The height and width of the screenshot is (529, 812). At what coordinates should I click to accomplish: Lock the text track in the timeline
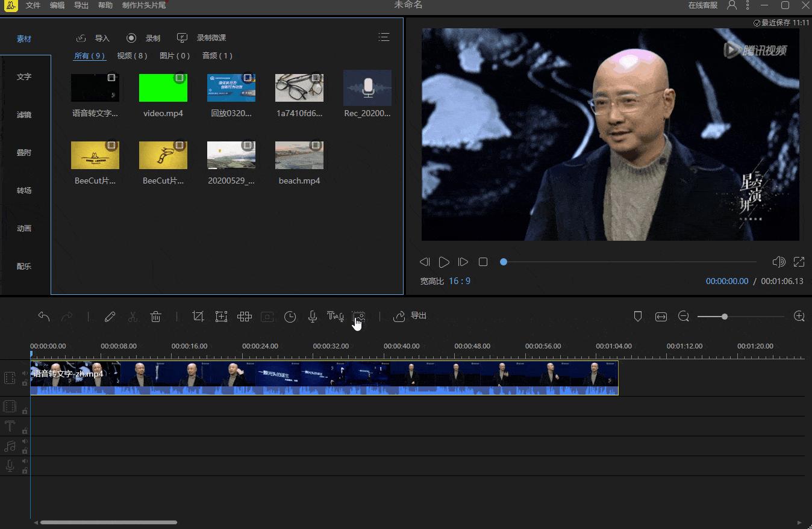(25, 430)
